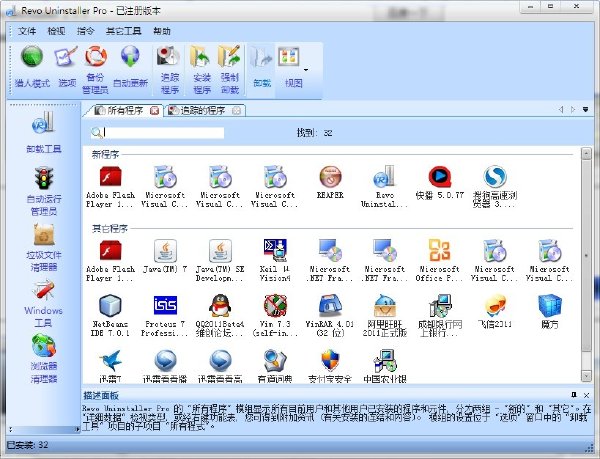Switch to the Traced Programs (追踪的程序) tab
The height and width of the screenshot is (459, 600).
(x=202, y=111)
